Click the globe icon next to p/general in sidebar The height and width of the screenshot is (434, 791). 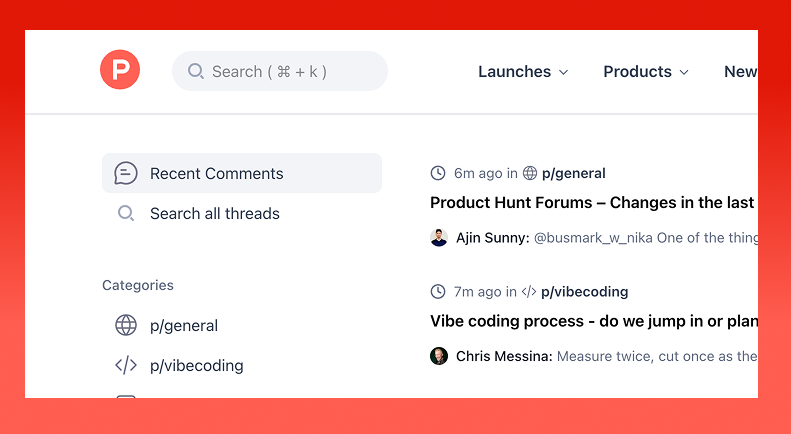coord(126,325)
